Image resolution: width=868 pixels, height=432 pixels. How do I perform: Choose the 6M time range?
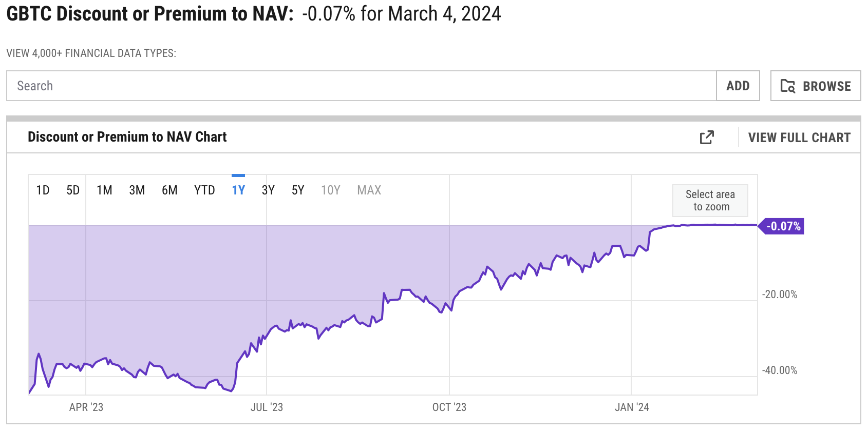[x=169, y=190]
